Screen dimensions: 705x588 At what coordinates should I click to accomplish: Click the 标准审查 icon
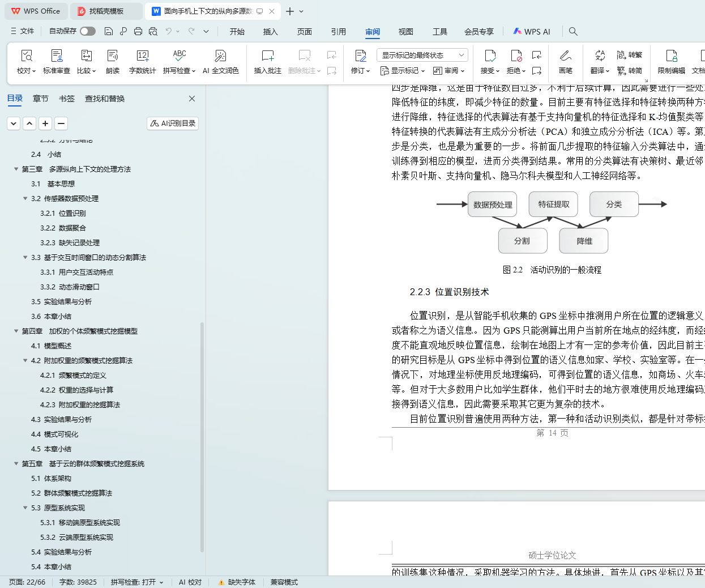click(x=57, y=56)
